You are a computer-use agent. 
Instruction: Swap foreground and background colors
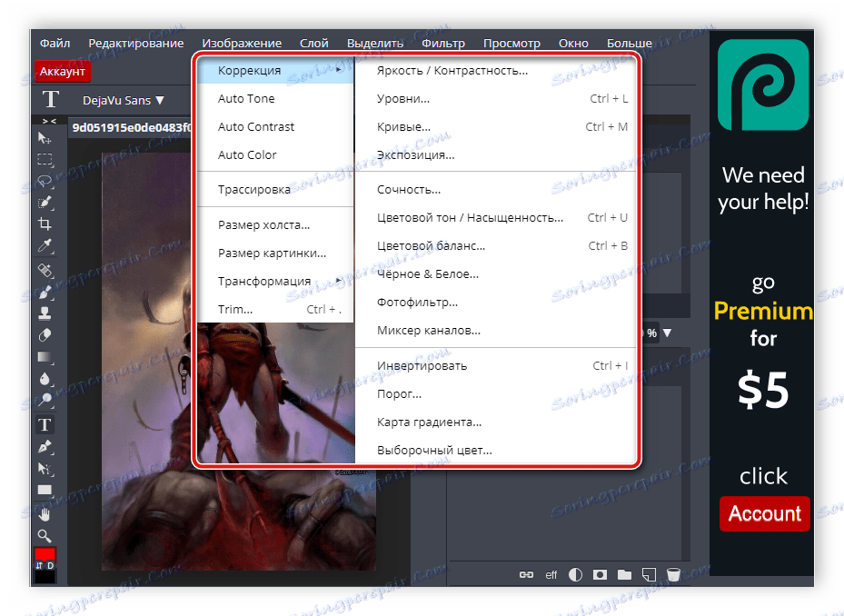tap(39, 565)
